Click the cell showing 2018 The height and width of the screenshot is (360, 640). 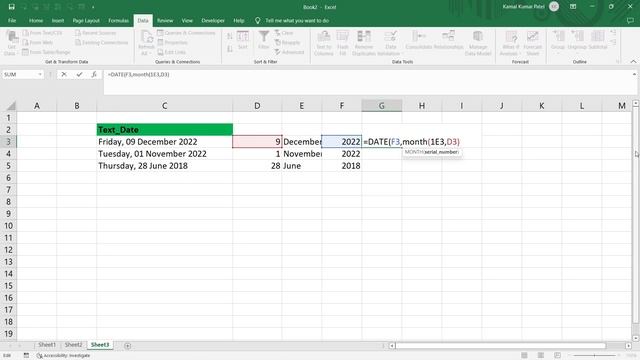342,166
